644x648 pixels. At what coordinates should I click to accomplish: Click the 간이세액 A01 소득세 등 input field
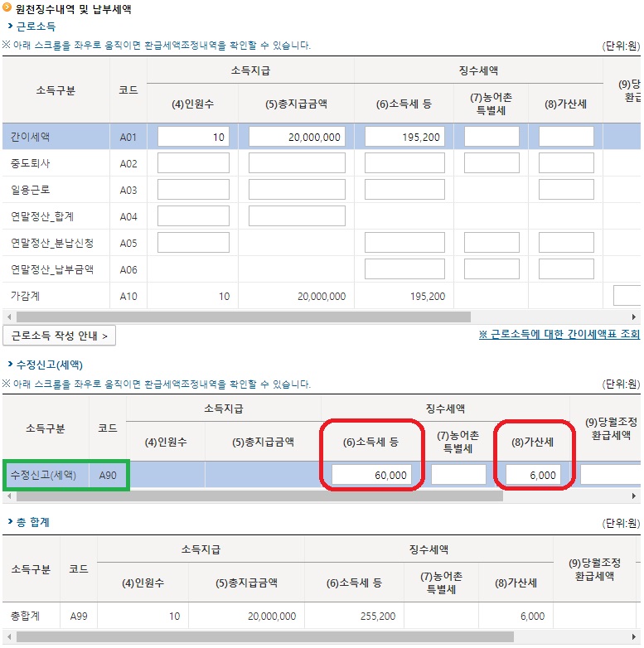404,137
